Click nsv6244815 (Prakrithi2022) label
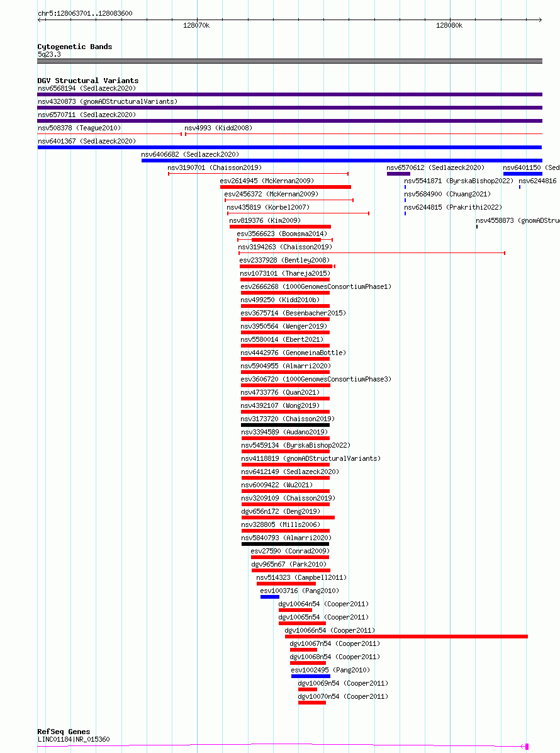The image size is (560, 753). click(x=453, y=208)
